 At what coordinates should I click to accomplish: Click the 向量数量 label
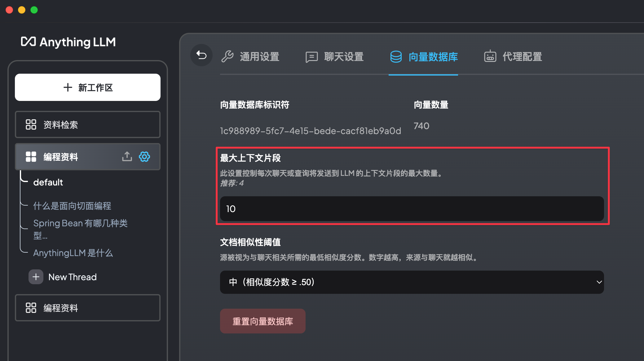[x=431, y=105]
